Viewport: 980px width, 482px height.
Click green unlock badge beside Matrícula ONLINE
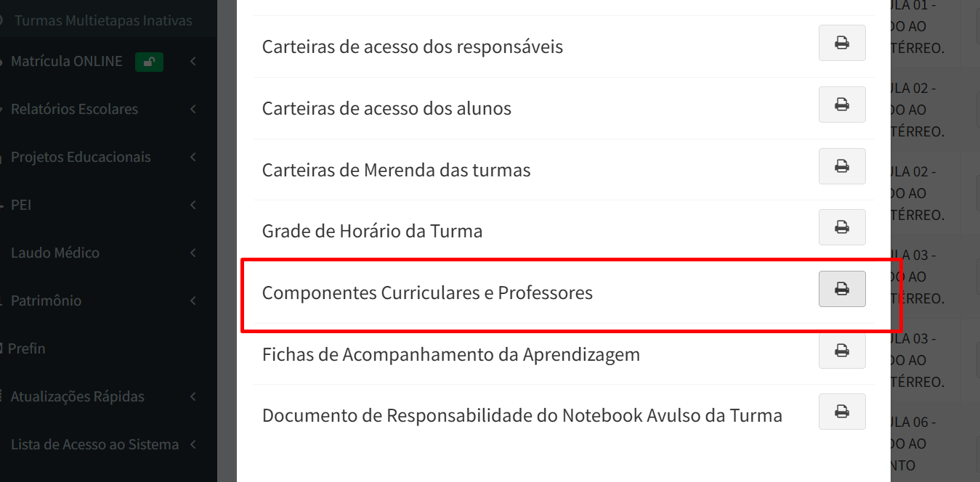149,62
